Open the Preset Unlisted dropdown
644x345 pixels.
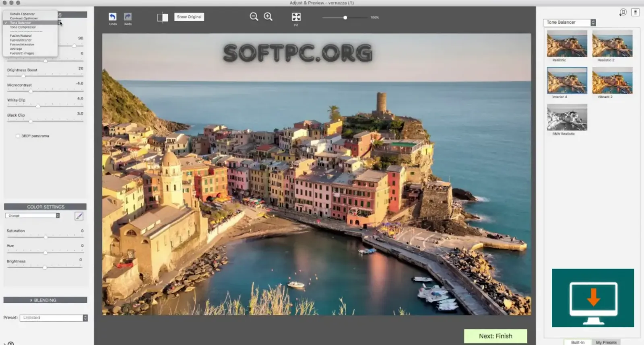[54, 318]
